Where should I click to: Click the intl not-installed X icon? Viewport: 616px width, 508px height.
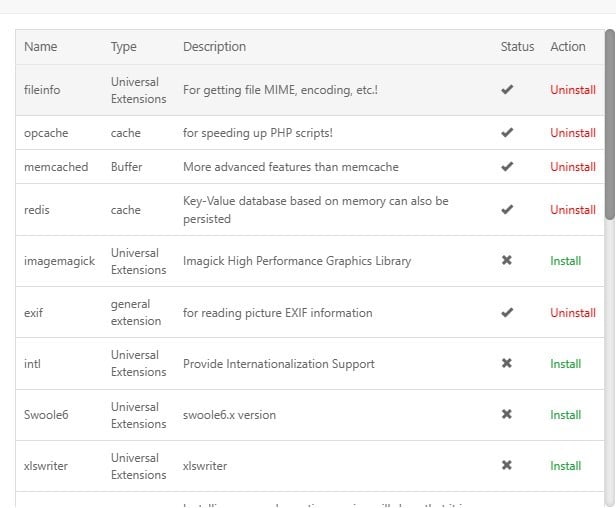(507, 364)
